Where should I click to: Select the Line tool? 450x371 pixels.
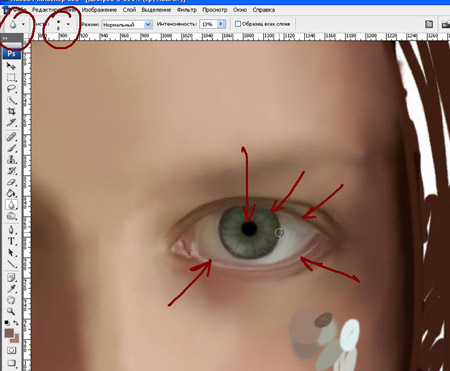coord(11,264)
